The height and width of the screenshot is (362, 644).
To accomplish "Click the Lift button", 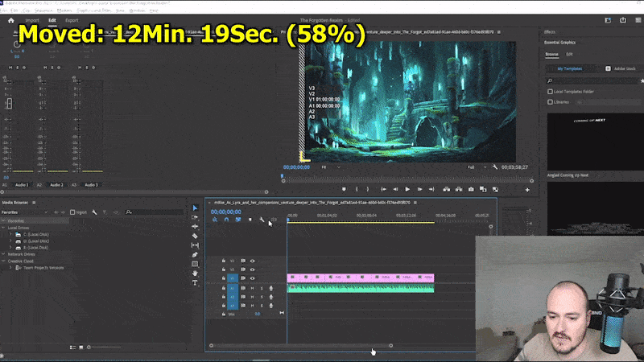I will click(x=447, y=190).
